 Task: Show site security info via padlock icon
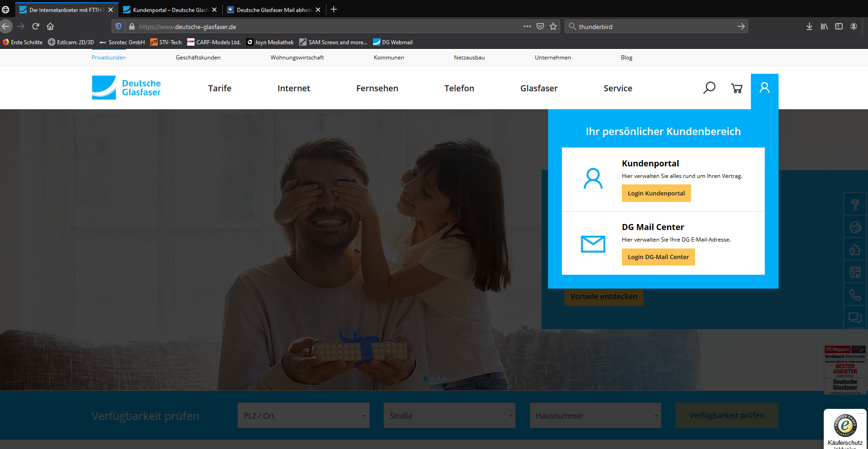(x=131, y=26)
